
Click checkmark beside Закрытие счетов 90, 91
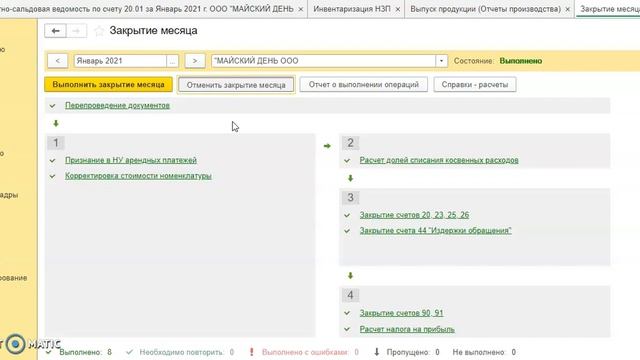347,313
